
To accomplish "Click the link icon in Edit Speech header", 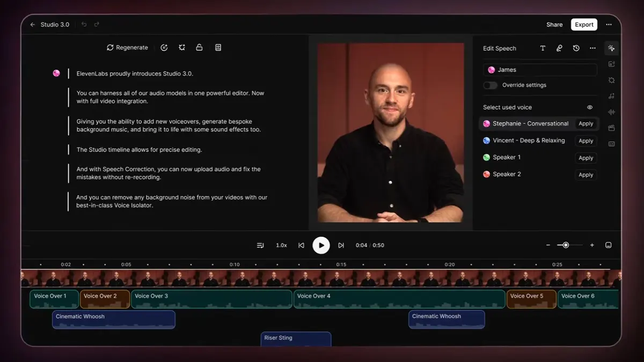I will 559,48.
